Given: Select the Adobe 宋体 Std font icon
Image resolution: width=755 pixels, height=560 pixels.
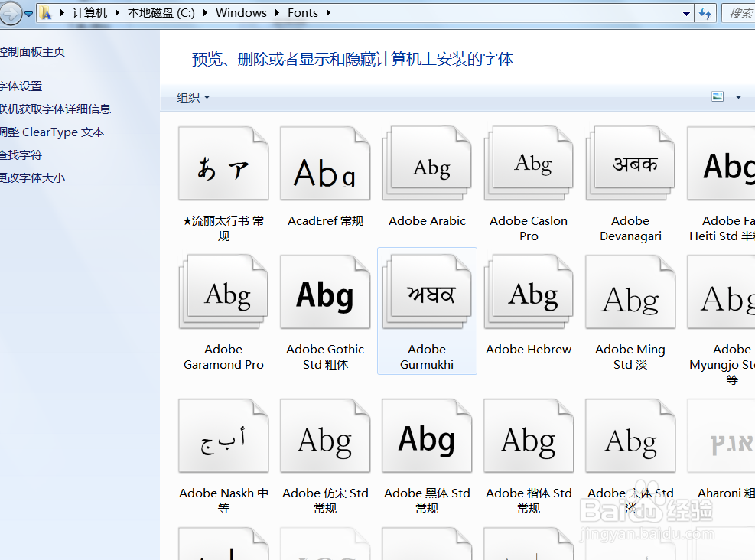Looking at the screenshot, I should click(630, 436).
